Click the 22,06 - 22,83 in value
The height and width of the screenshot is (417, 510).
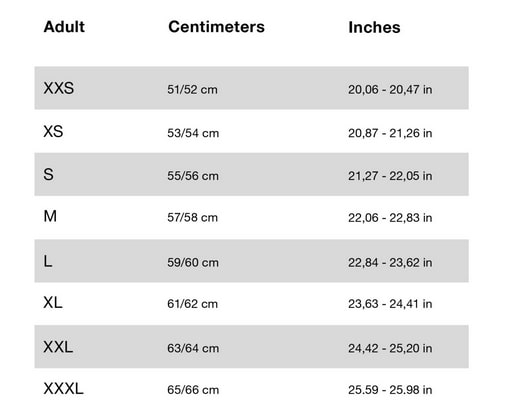pyautogui.click(x=390, y=218)
